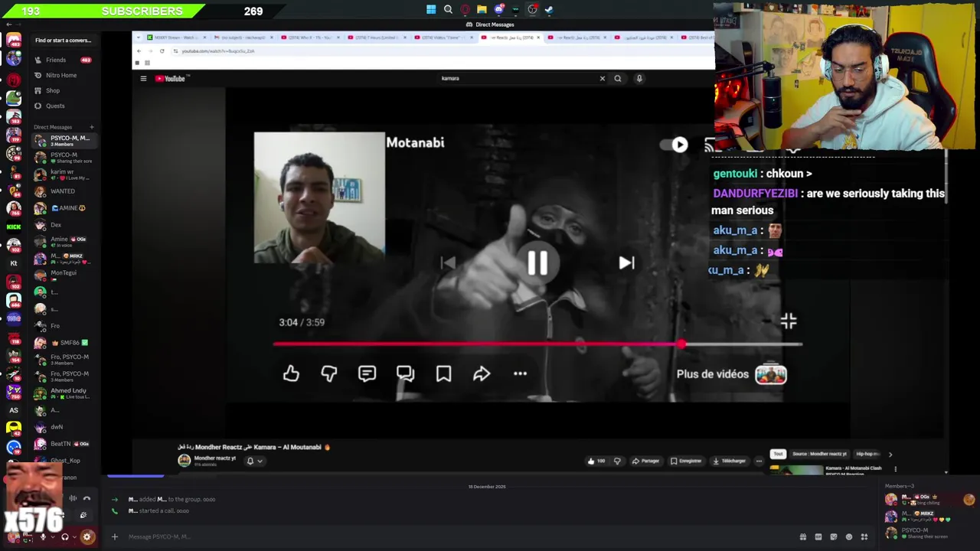Like the video in the player overlay
Viewport: 980px width, 551px height.
(x=291, y=373)
